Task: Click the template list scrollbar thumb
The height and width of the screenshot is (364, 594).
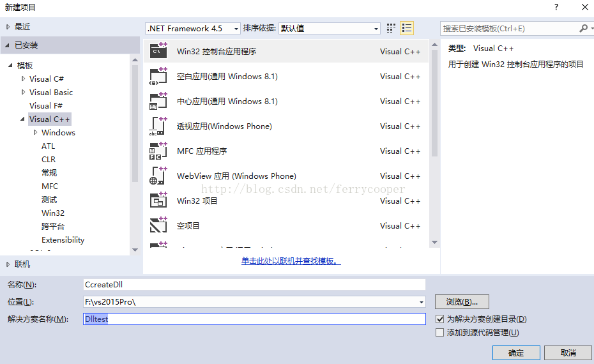Action: [434, 103]
